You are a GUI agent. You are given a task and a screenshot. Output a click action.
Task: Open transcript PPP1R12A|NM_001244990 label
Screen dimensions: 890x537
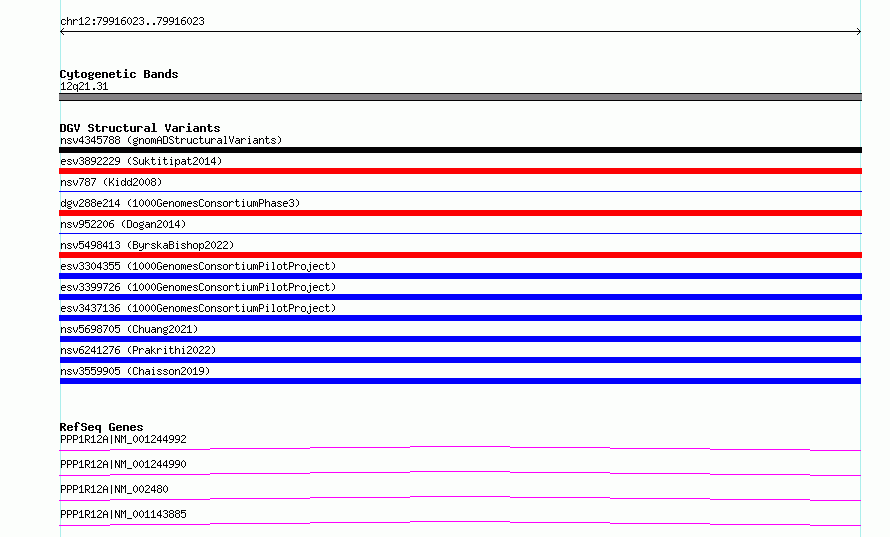[123, 464]
